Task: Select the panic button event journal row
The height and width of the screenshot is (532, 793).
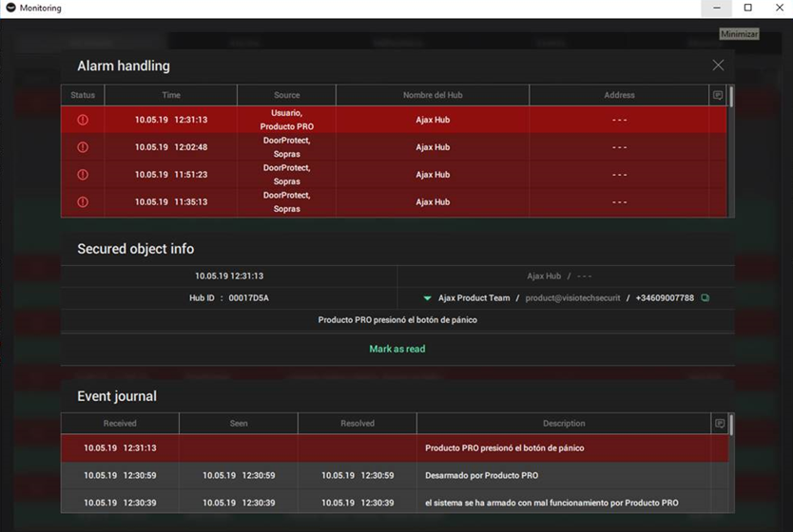Action: (x=395, y=448)
